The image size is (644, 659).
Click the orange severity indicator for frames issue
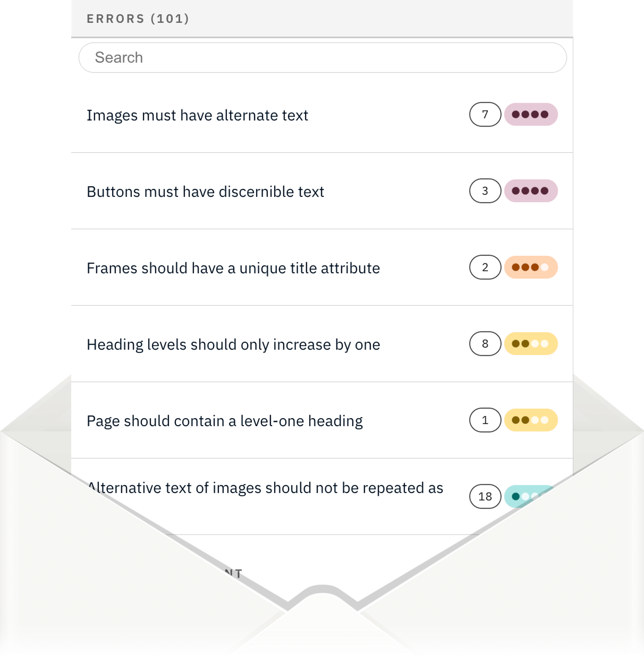pyautogui.click(x=531, y=267)
